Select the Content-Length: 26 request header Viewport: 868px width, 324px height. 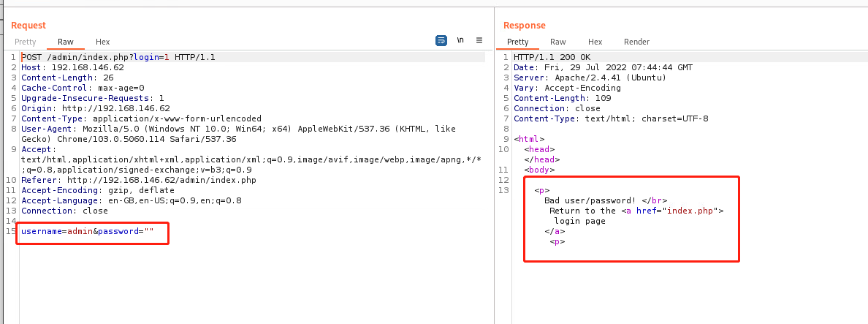[67, 78]
